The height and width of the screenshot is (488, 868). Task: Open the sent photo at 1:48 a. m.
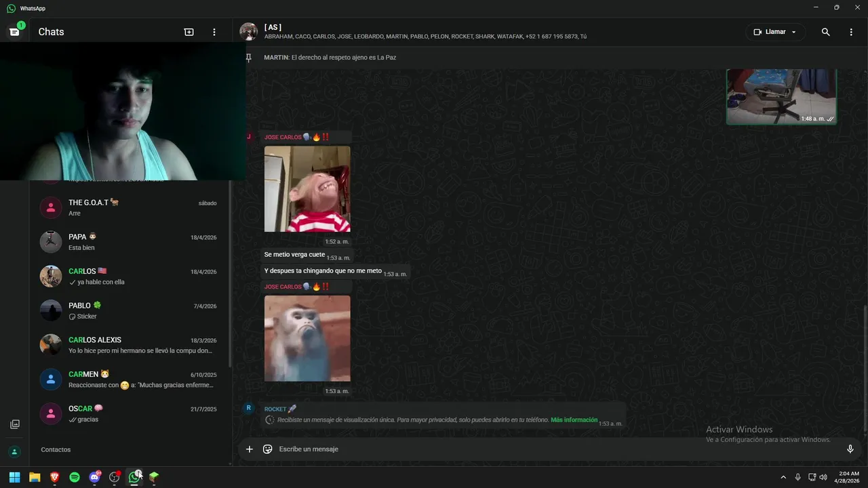coord(781,96)
